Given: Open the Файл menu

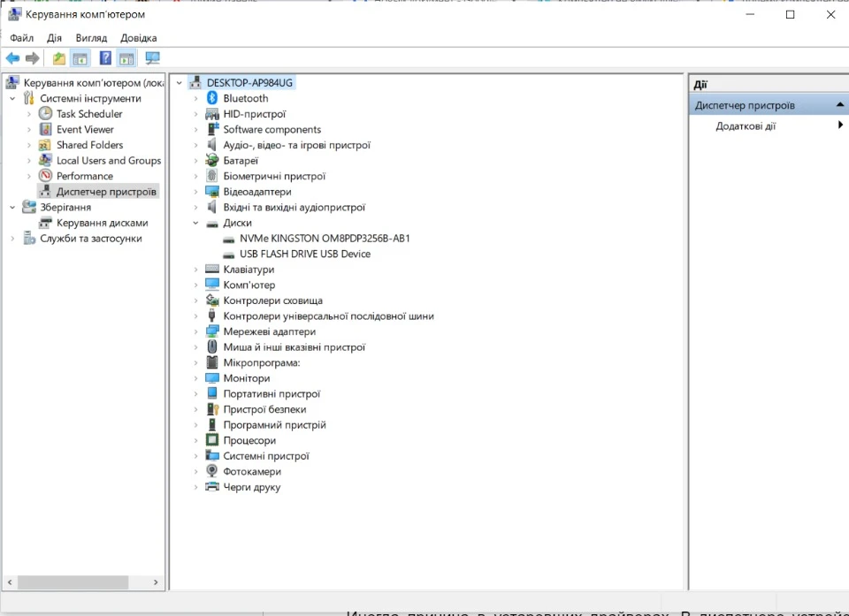Looking at the screenshot, I should click(x=21, y=38).
